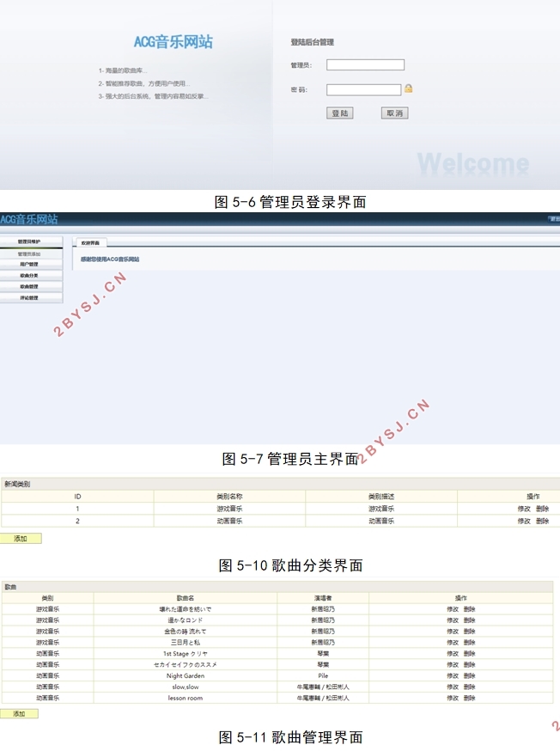Click 删除 for song 三日月と私

[470, 642]
